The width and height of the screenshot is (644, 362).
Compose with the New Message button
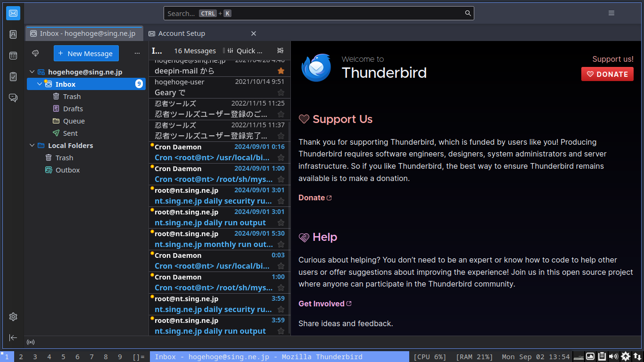pos(86,53)
